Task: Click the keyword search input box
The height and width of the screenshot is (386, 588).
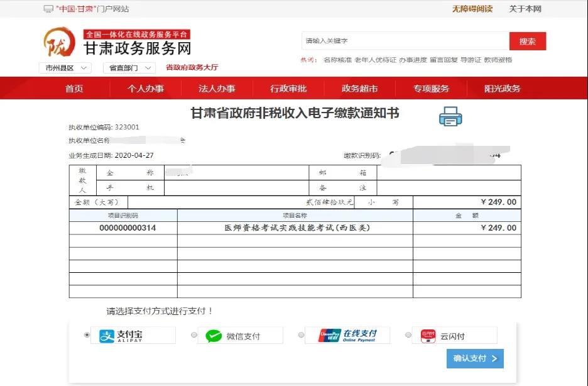Action: click(x=402, y=40)
